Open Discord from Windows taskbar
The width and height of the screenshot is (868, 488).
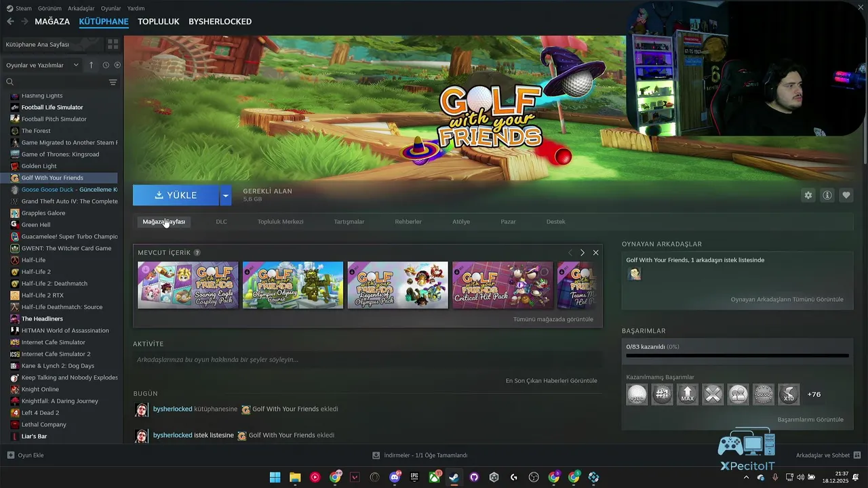click(395, 477)
